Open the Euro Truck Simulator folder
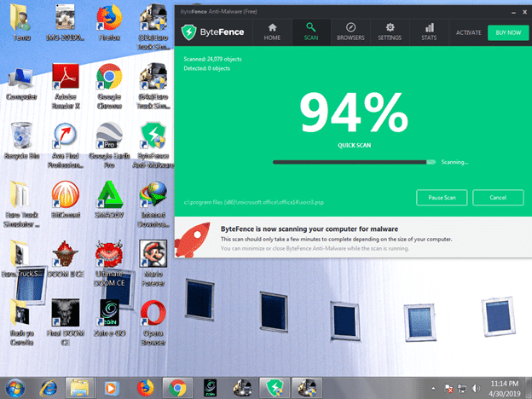 coord(21,205)
